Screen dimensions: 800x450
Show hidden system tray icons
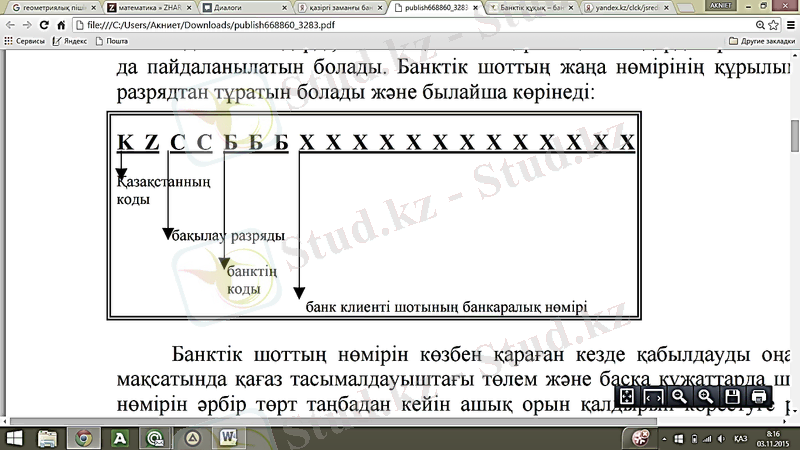pos(664,439)
